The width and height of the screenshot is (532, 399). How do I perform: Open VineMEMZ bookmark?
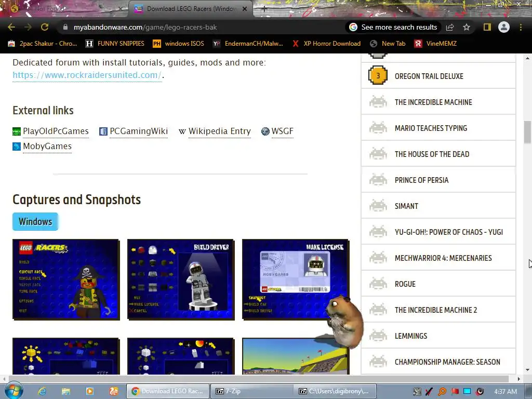coord(435,44)
